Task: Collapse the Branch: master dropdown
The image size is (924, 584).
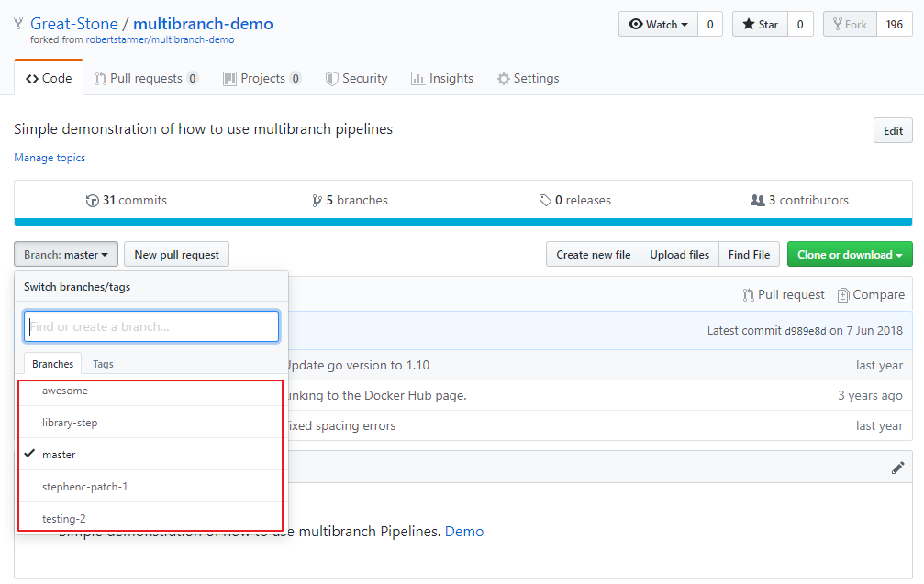Action: click(66, 255)
